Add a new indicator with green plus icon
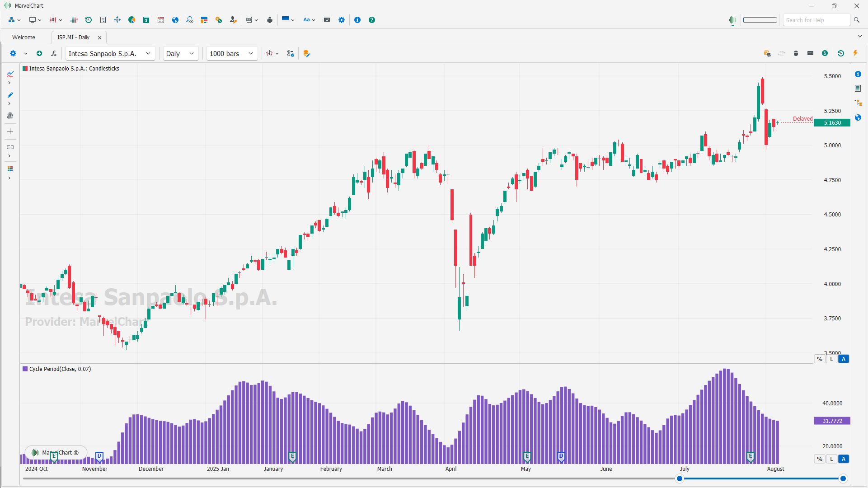This screenshot has height=488, width=868. tap(39, 53)
